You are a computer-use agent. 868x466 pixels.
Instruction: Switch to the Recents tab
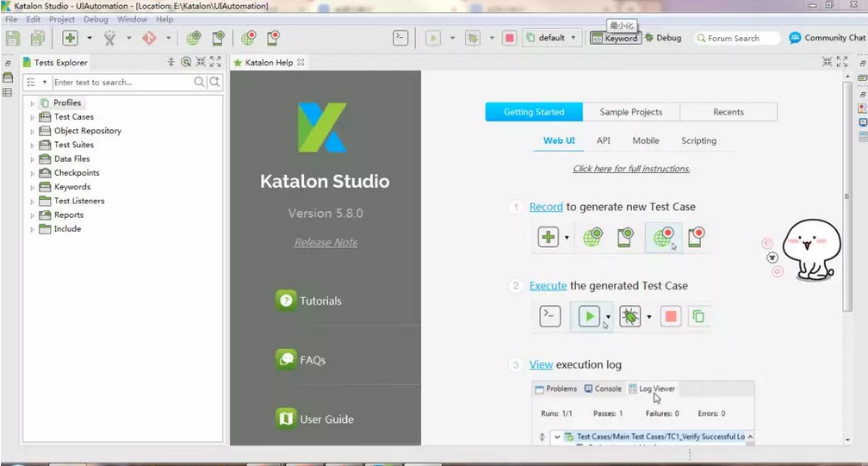point(728,112)
